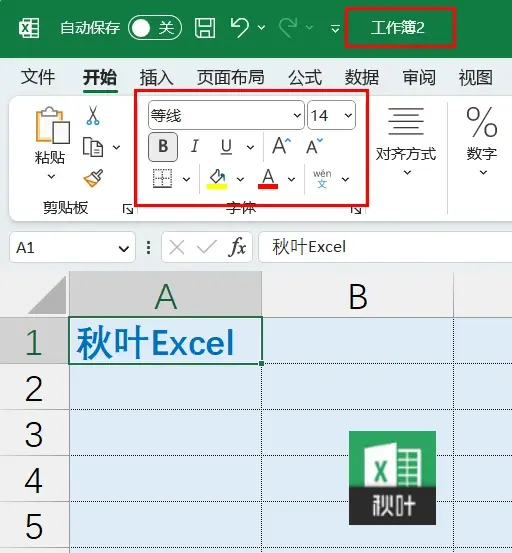
Task: Click the Cut scissors icon
Action: pyautogui.click(x=93, y=115)
